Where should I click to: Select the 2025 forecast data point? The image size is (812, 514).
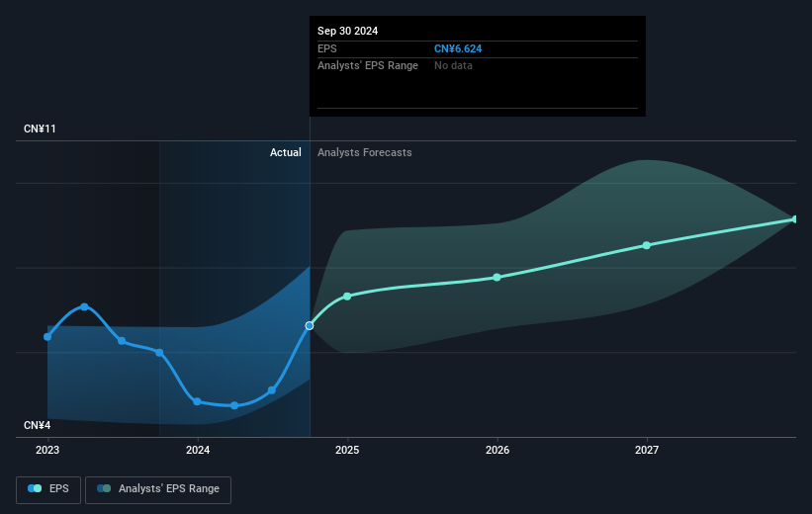(x=347, y=297)
